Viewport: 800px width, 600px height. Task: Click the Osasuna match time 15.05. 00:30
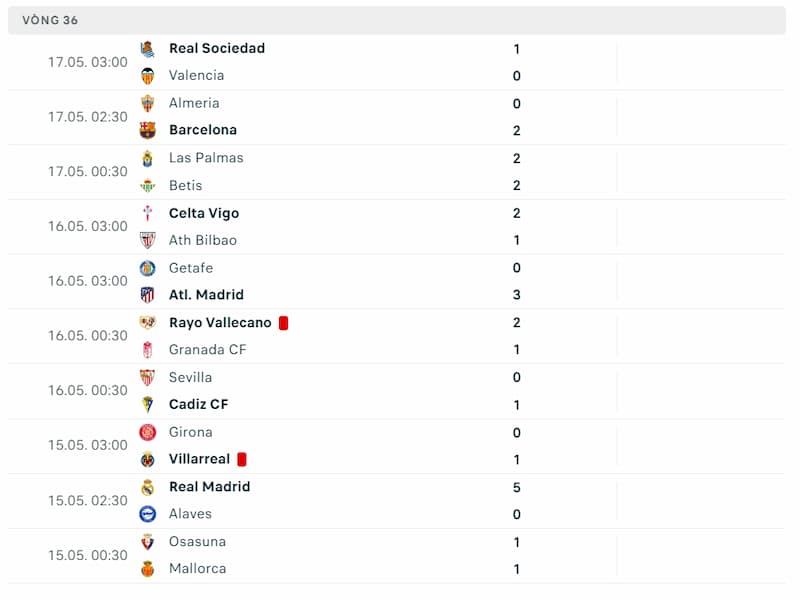point(88,555)
